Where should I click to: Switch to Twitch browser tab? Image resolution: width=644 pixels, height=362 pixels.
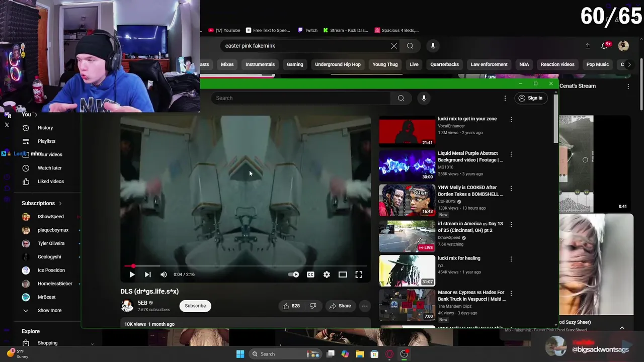click(307, 30)
